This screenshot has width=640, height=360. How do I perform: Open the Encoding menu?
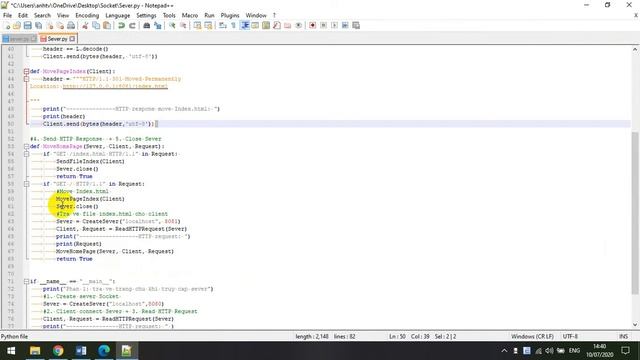(87, 15)
